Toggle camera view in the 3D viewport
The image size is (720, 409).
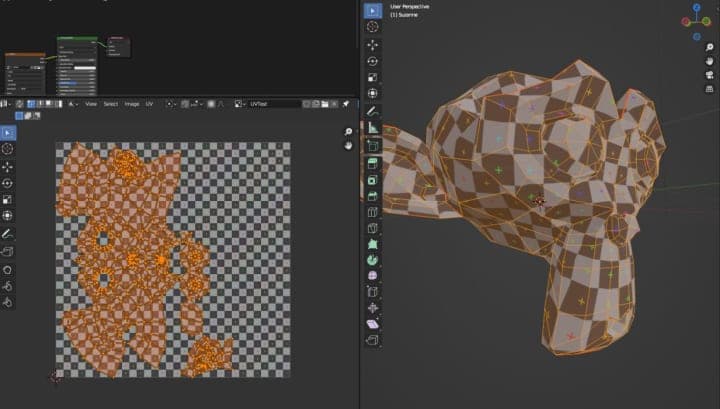(708, 74)
